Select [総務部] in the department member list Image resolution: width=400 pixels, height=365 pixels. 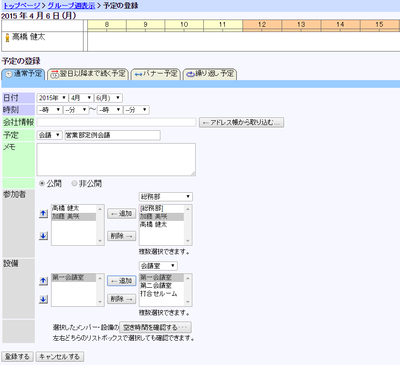[x=161, y=208]
